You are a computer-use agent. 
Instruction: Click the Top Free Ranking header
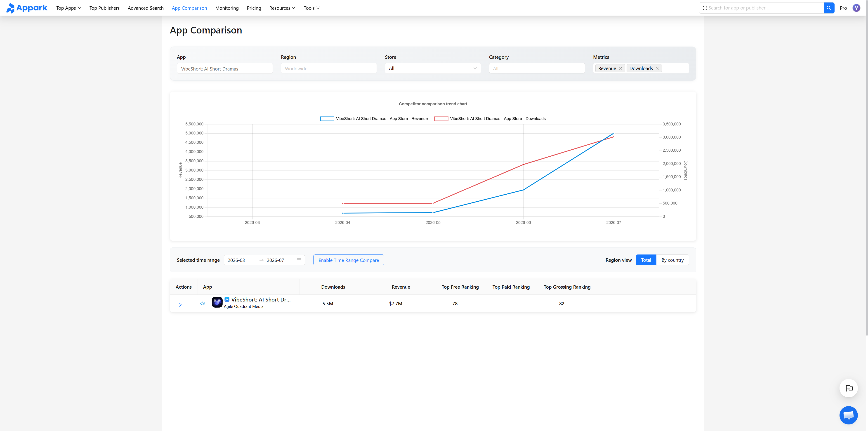pos(460,287)
